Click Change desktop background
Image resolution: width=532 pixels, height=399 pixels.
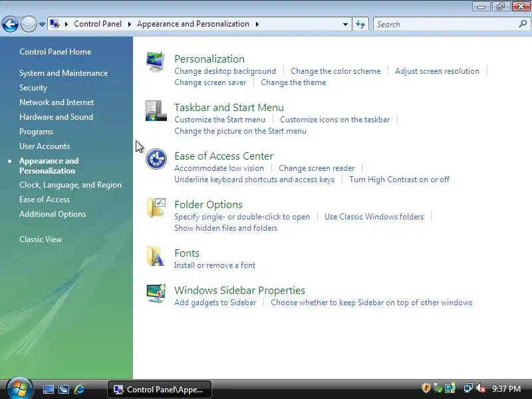click(x=225, y=71)
